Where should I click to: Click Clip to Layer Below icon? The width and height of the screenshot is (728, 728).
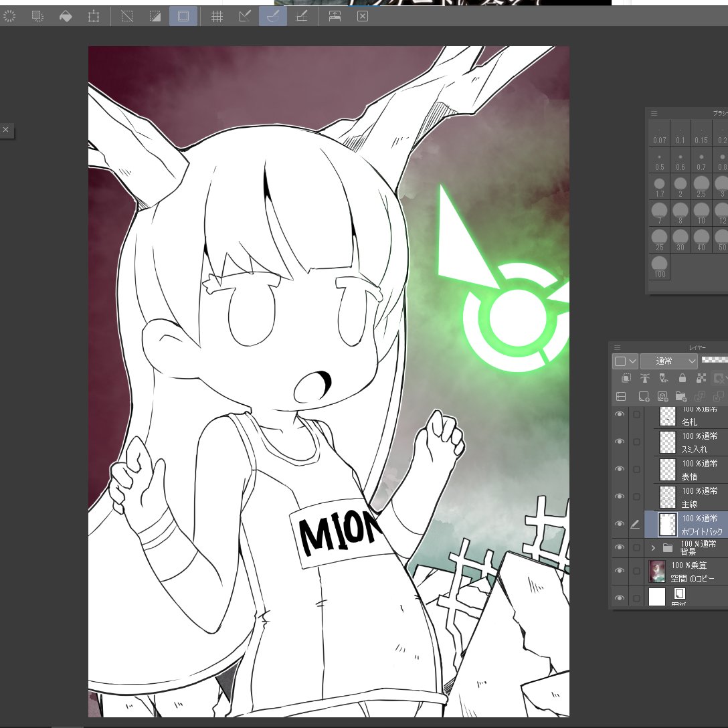(x=626, y=378)
